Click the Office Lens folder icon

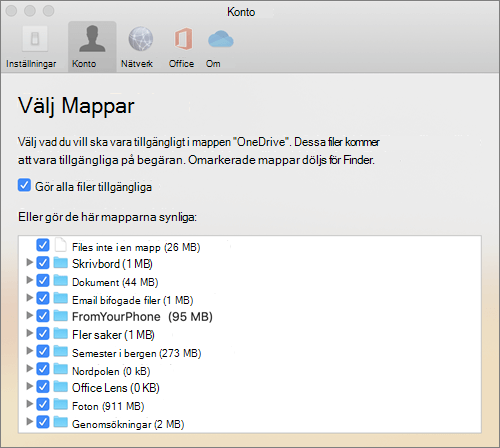pyautogui.click(x=61, y=387)
